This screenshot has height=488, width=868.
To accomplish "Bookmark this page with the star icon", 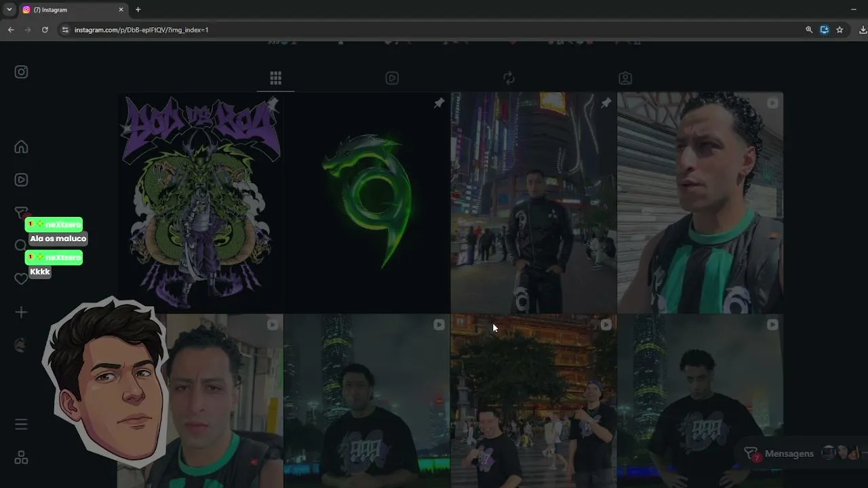I will click(840, 30).
